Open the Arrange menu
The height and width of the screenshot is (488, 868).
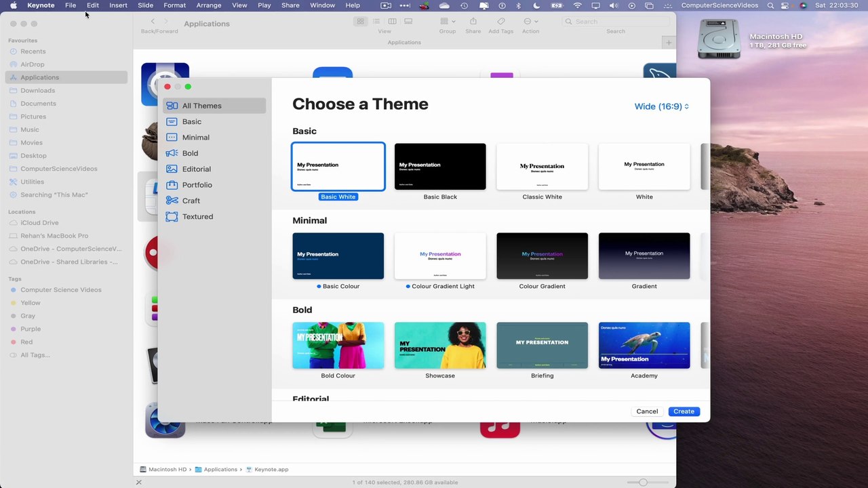pos(209,5)
